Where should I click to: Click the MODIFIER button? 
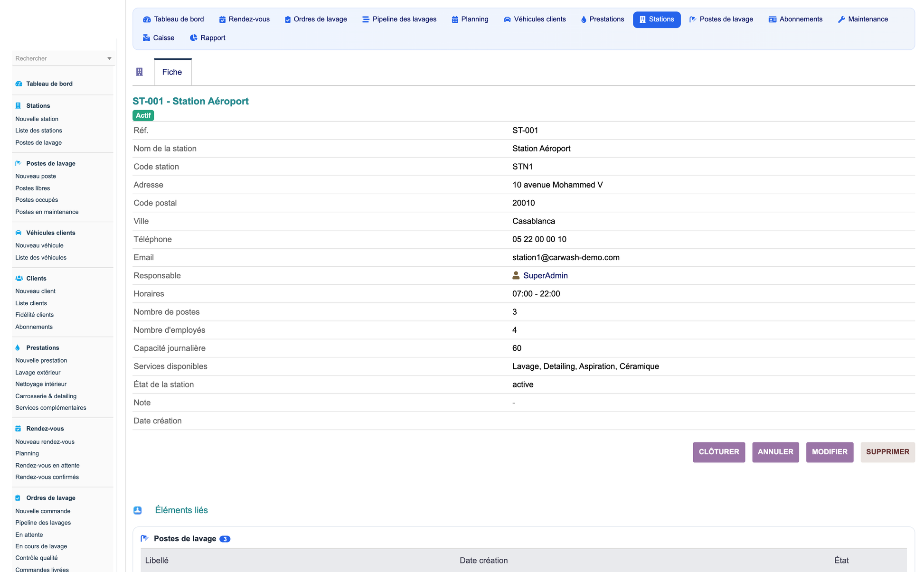pyautogui.click(x=830, y=452)
